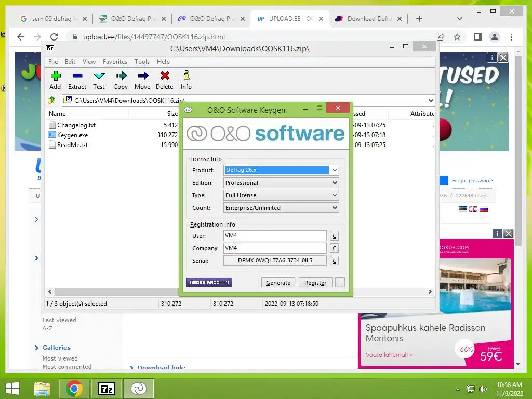532x399 pixels.
Task: Open File Explorer from taskbar
Action: (x=42, y=389)
